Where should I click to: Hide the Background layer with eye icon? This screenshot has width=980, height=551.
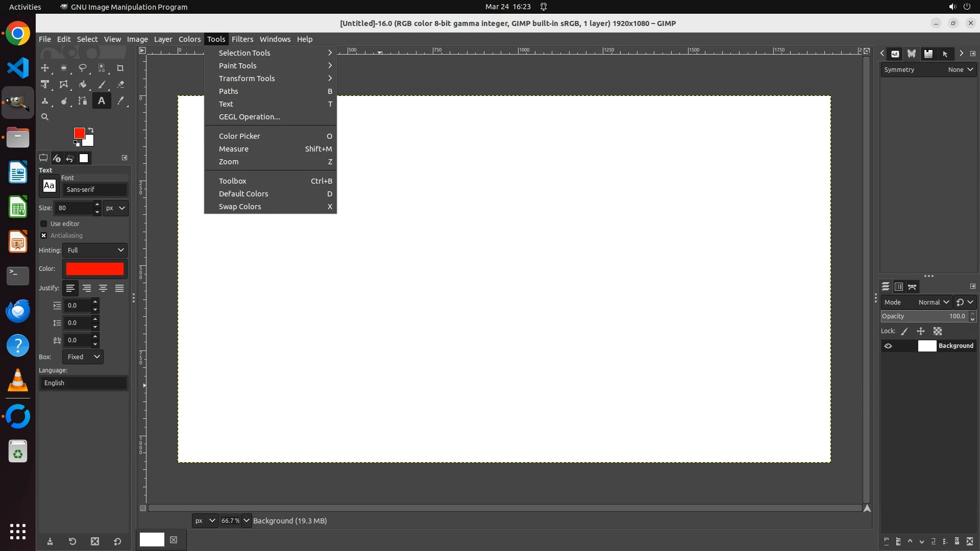pyautogui.click(x=888, y=346)
